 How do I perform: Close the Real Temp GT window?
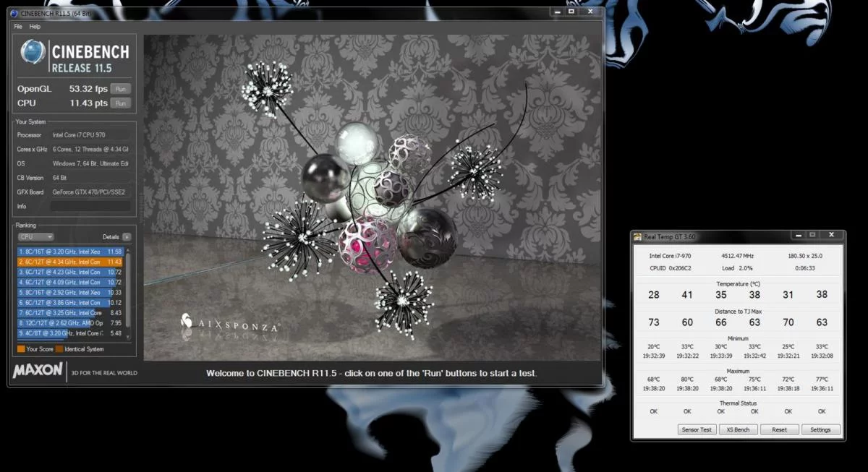(833, 235)
